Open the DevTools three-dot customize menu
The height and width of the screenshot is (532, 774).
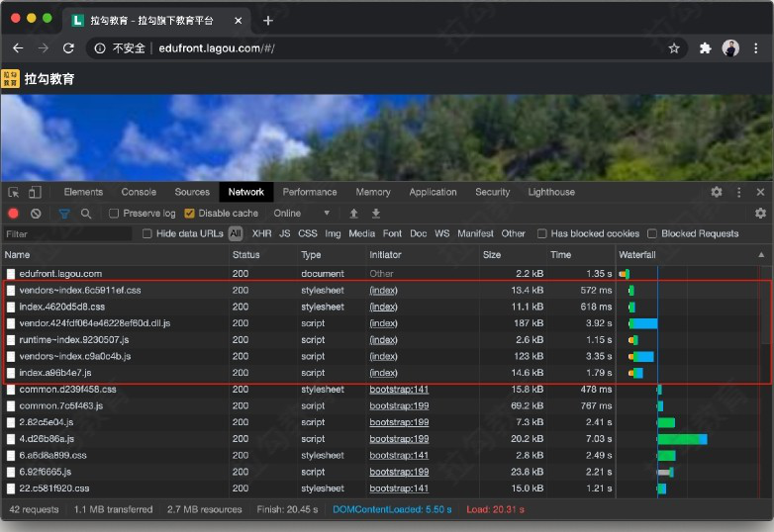738,192
